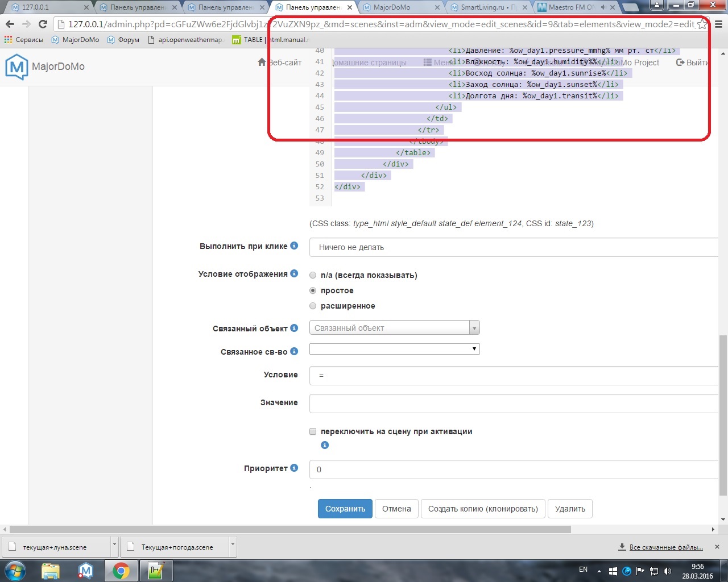728x582 pixels.
Task: Open the Связанный объект combo box
Action: (x=395, y=328)
